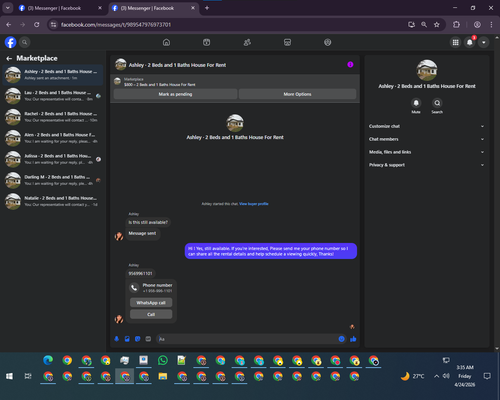Open Ashley conversation in chat list
The width and height of the screenshot is (500, 400).
[53, 75]
